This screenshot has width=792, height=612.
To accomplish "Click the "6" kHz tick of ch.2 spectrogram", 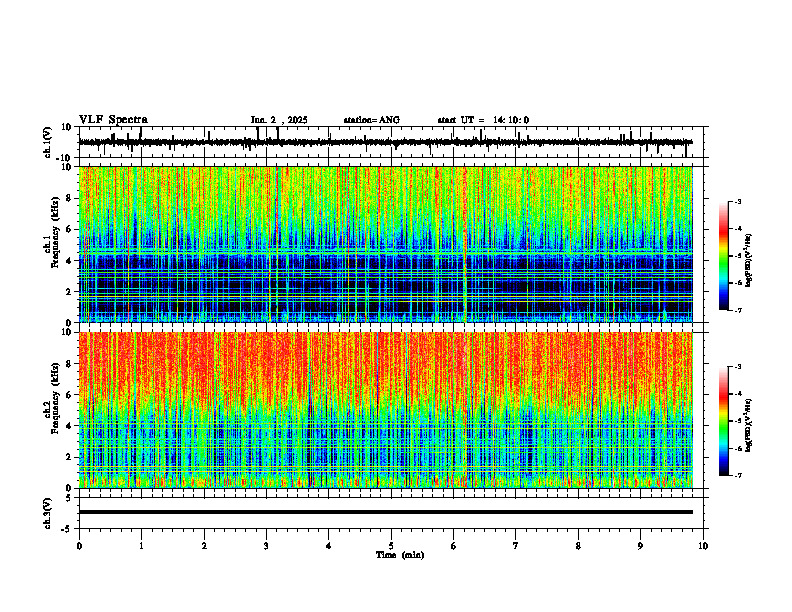I will pos(70,395).
